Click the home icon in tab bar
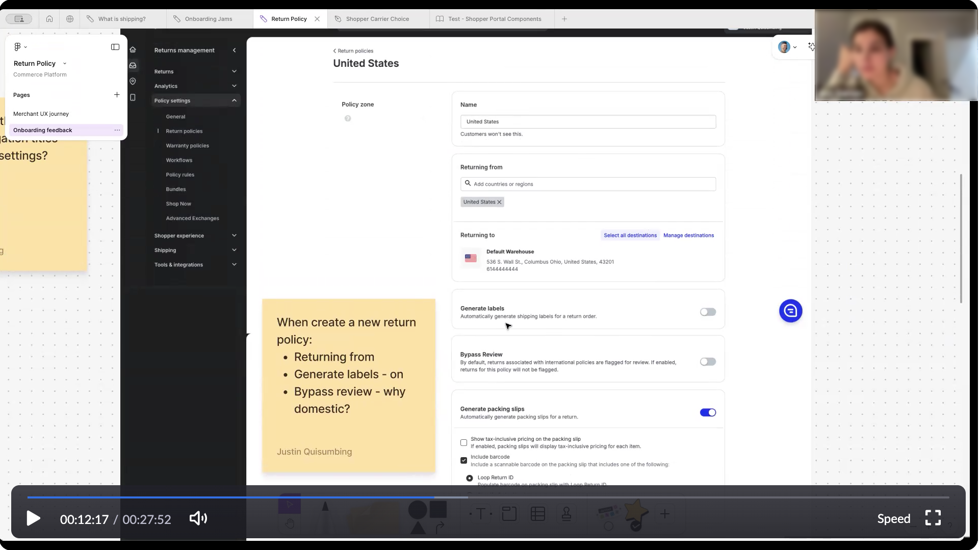980x550 pixels. point(49,19)
